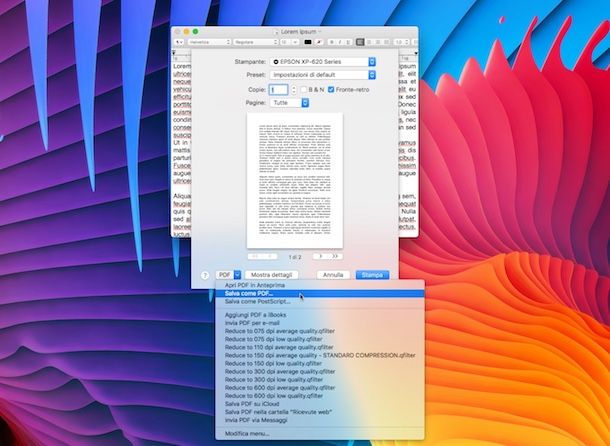This screenshot has height=446, width=610.
Task: Click the green zoom button of TextEdit
Action: (x=195, y=32)
